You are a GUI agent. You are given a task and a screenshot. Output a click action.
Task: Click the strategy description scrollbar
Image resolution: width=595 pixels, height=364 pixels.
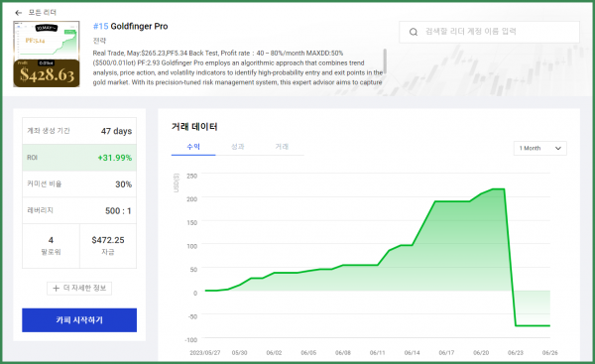tap(385, 61)
